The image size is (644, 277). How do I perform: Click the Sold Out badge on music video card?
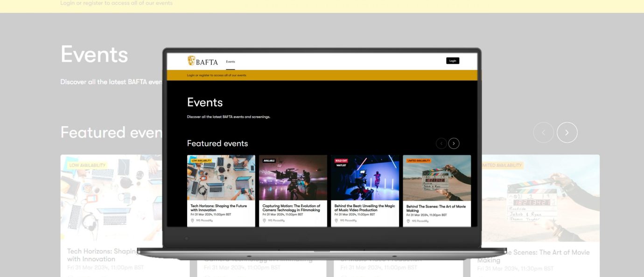coord(341,160)
